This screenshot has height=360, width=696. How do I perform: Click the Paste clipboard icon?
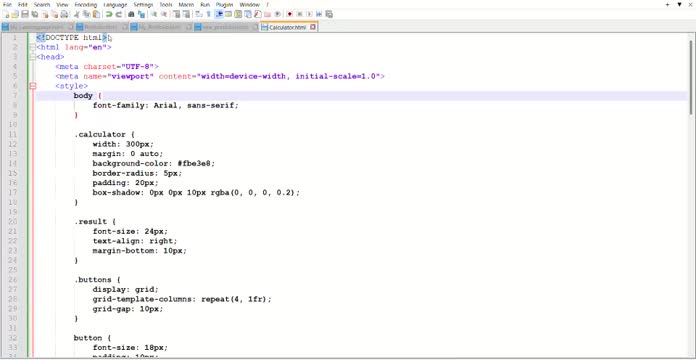pos(96,14)
